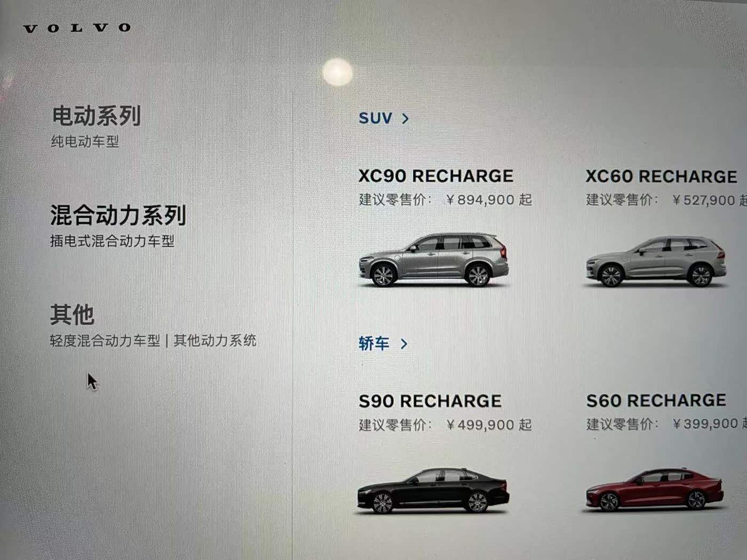Viewport: 747px width, 560px height.
Task: Click the Volvo logo
Action: click(x=77, y=28)
